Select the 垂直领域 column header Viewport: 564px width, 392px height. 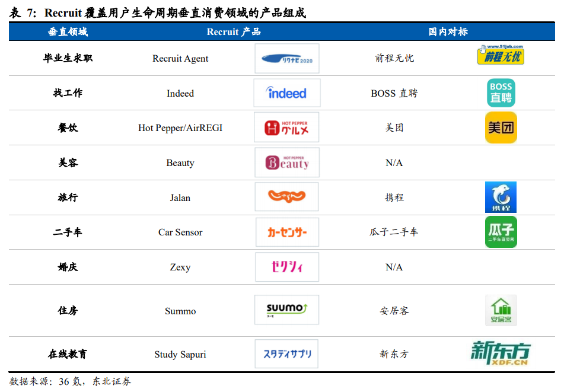pos(68,31)
